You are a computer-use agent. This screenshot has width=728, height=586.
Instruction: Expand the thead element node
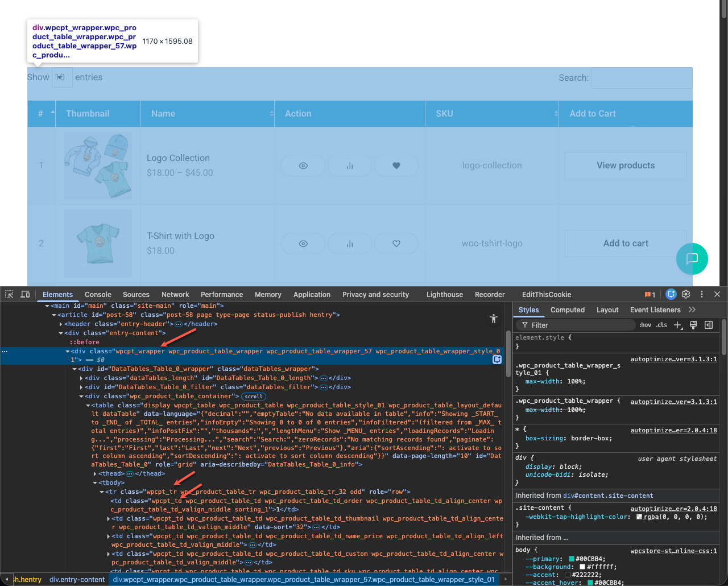[95, 473]
